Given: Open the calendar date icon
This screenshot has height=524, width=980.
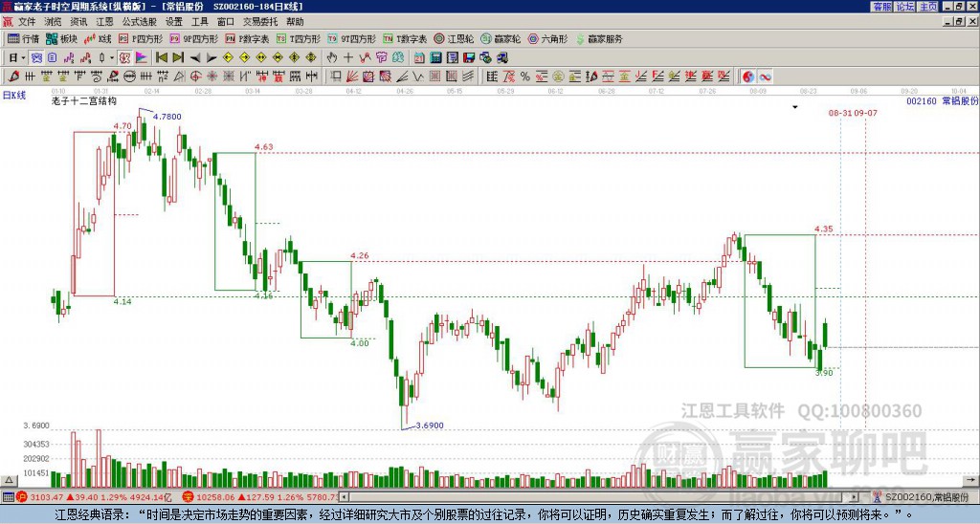Looking at the screenshot, I should click(419, 58).
